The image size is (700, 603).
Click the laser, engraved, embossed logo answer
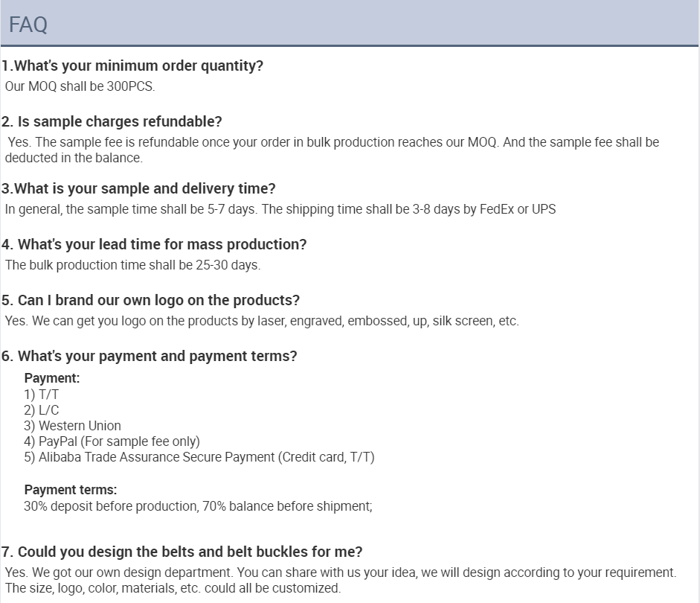pos(262,321)
